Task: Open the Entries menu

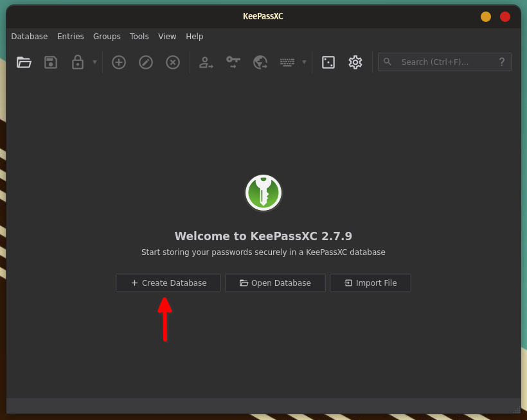Action: pyautogui.click(x=71, y=36)
